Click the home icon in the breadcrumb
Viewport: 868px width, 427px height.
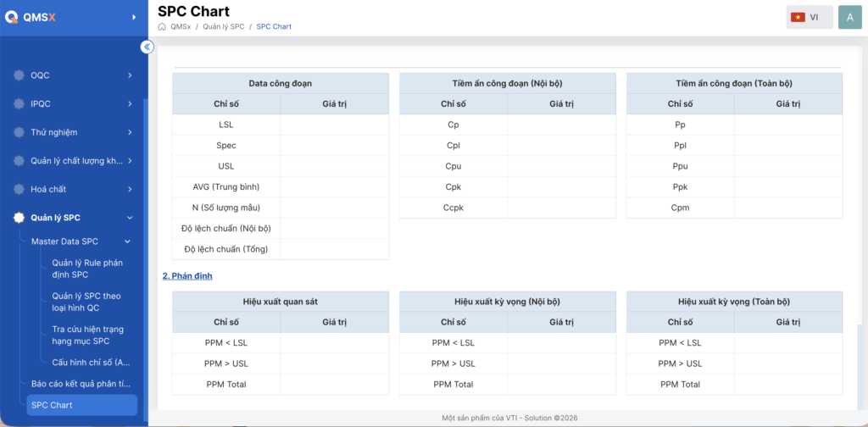click(x=162, y=26)
